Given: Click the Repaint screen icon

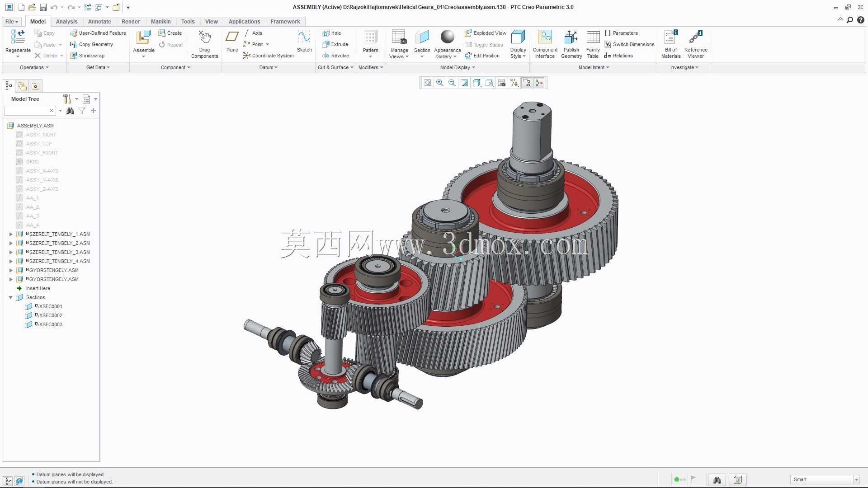Looking at the screenshot, I should point(464,83).
